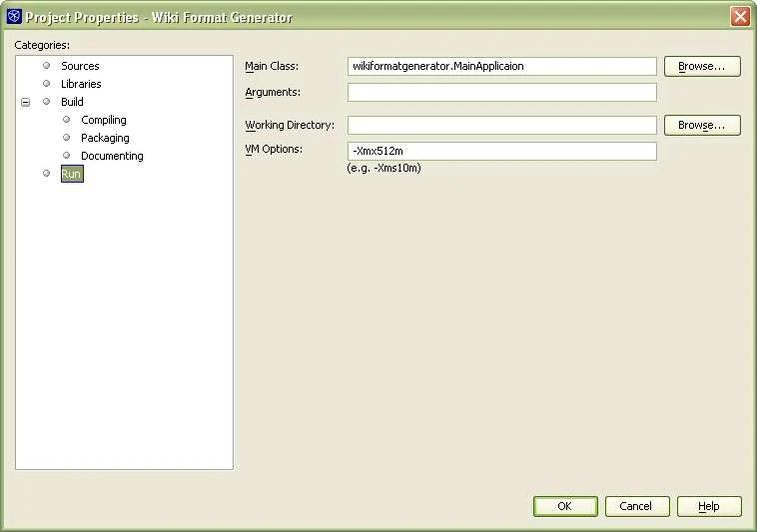This screenshot has width=757, height=532.
Task: Click the bullet icon beside Build
Action: 46,101
